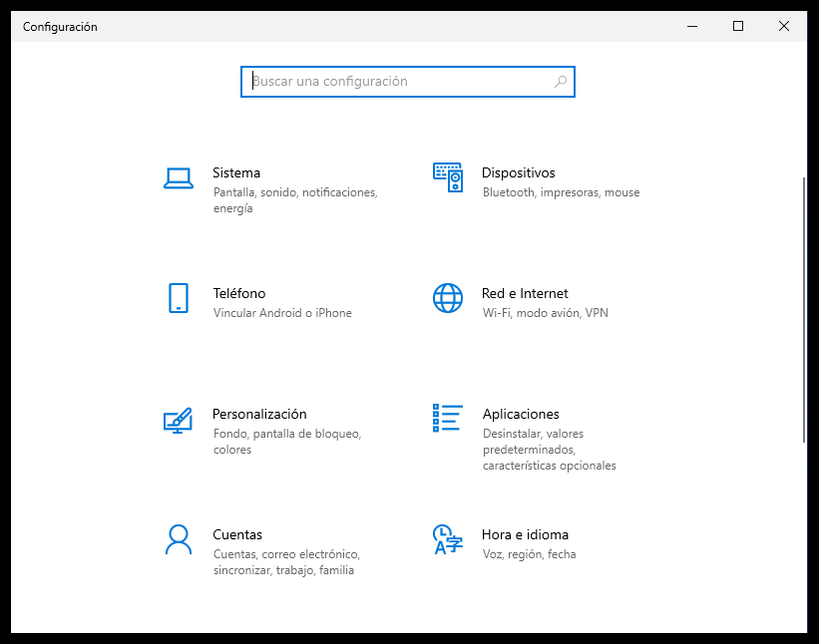Go to the Red e Internet title
The image size is (819, 644).
pyautogui.click(x=525, y=293)
